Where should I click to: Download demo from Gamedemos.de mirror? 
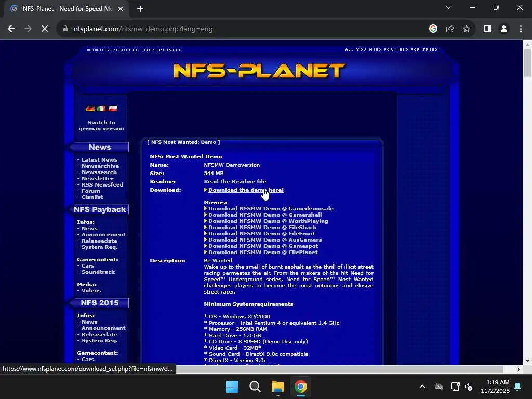pos(271,209)
